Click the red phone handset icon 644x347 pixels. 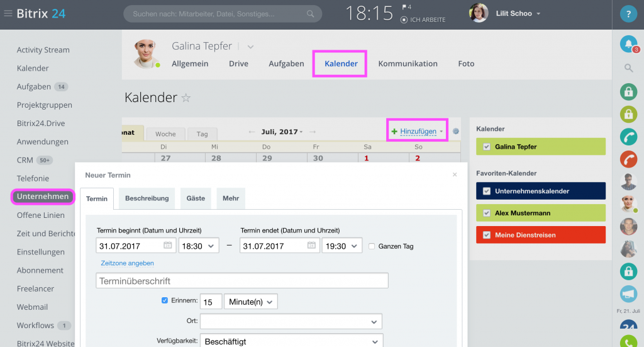tap(628, 159)
